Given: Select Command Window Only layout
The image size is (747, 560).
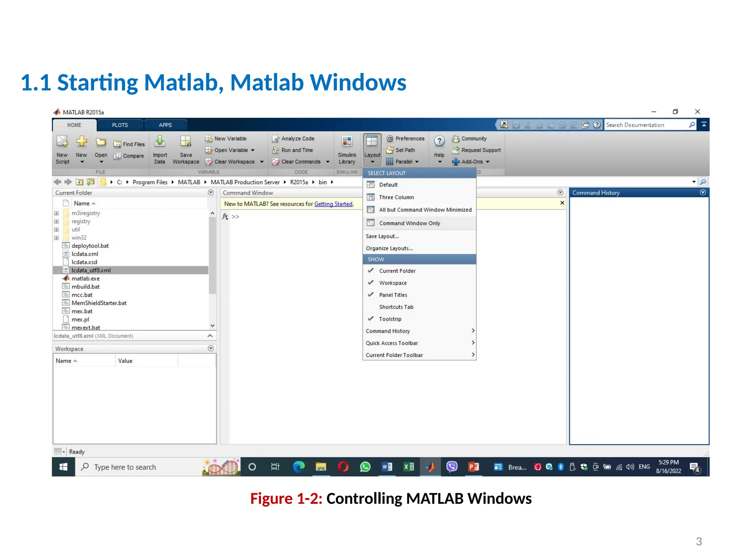Looking at the screenshot, I should 419,223.
